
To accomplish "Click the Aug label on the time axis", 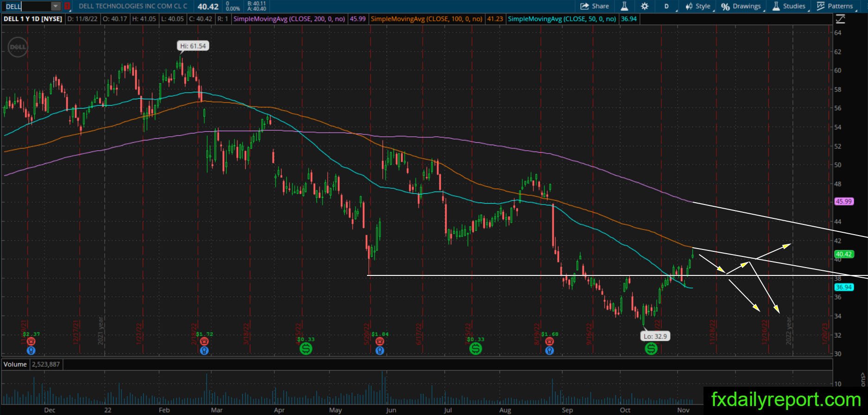I will click(x=505, y=410).
